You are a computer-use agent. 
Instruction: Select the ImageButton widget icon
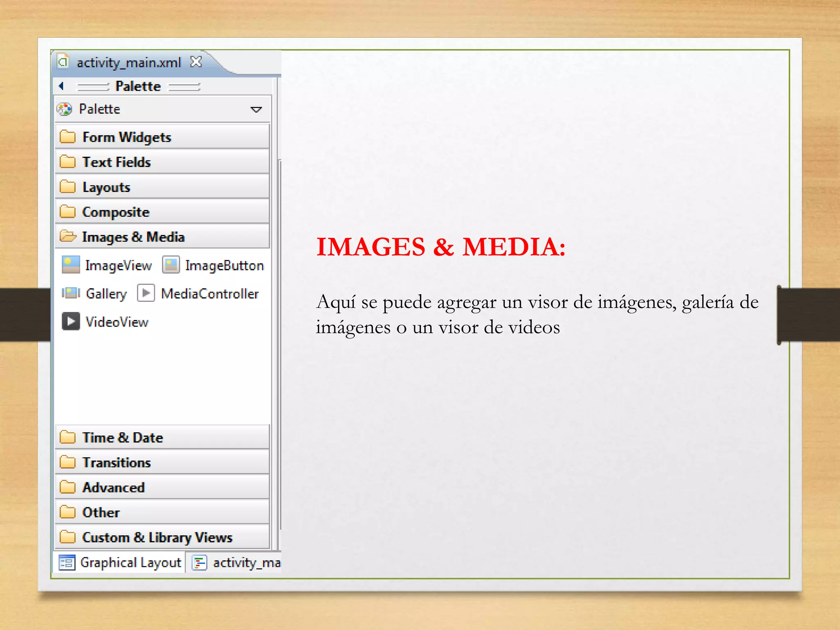171,265
